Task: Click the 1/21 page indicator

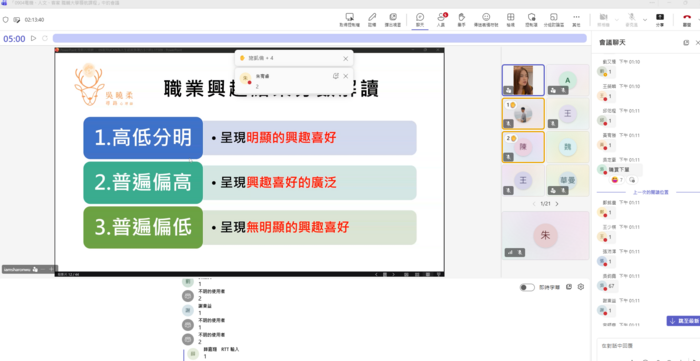Action: [x=545, y=204]
